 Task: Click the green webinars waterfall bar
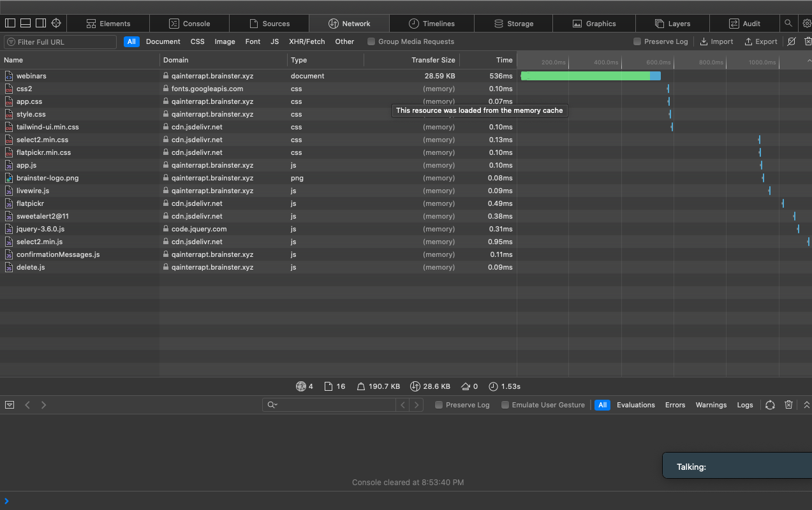pyautogui.click(x=586, y=76)
